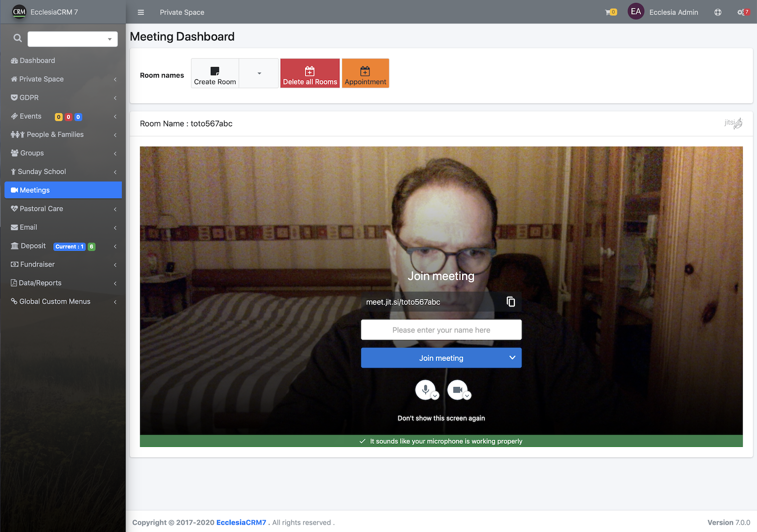Image resolution: width=757 pixels, height=532 pixels.
Task: Open the EcclesiaCRM7 footer link
Action: click(x=241, y=522)
